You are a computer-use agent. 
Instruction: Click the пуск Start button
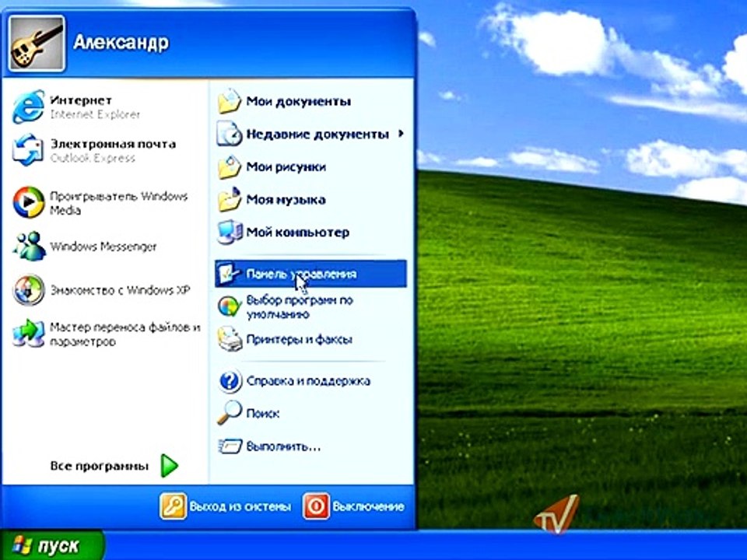pos(51,545)
